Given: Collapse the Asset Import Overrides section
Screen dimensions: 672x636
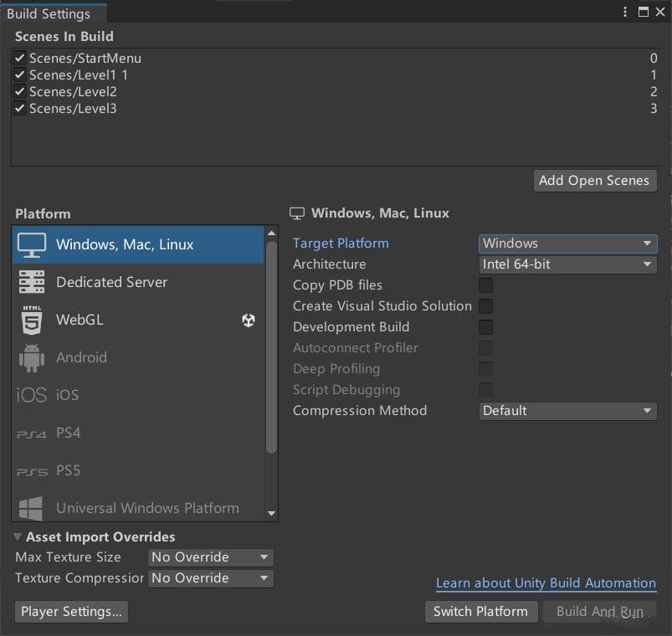Looking at the screenshot, I should click(x=18, y=536).
